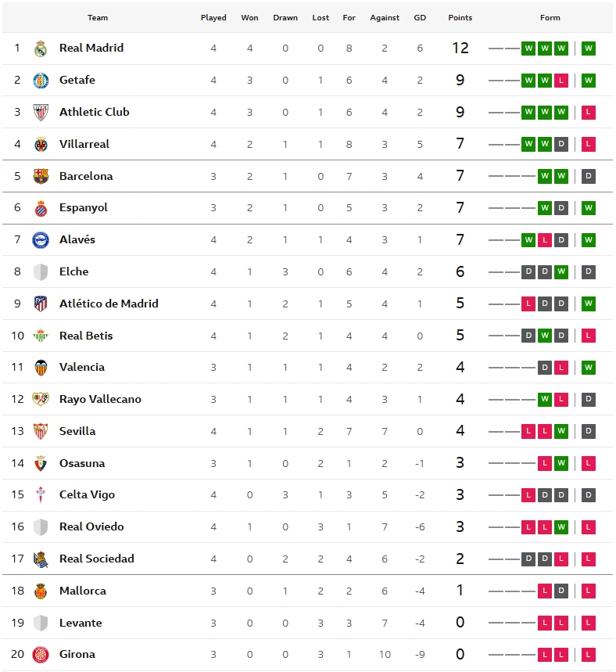Click the Espanyol club crest
The width and height of the screenshot is (616, 672).
(41, 208)
